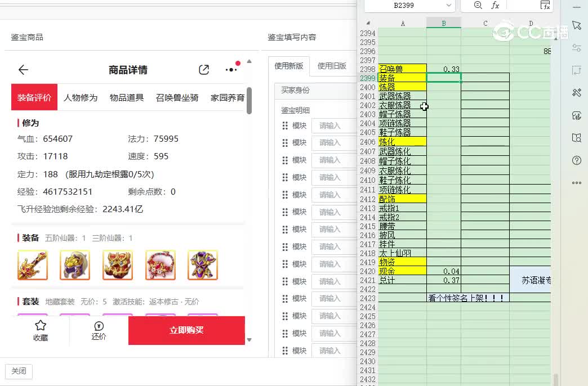Click the golden helmet equipment thumbnail
Viewport: 588px width, 386px height.
coord(75,265)
